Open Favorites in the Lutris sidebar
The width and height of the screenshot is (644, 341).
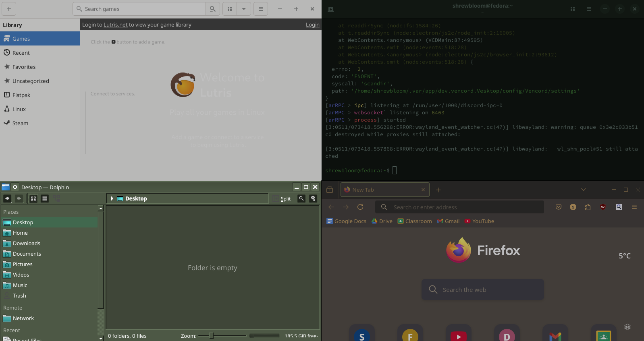(x=40, y=67)
